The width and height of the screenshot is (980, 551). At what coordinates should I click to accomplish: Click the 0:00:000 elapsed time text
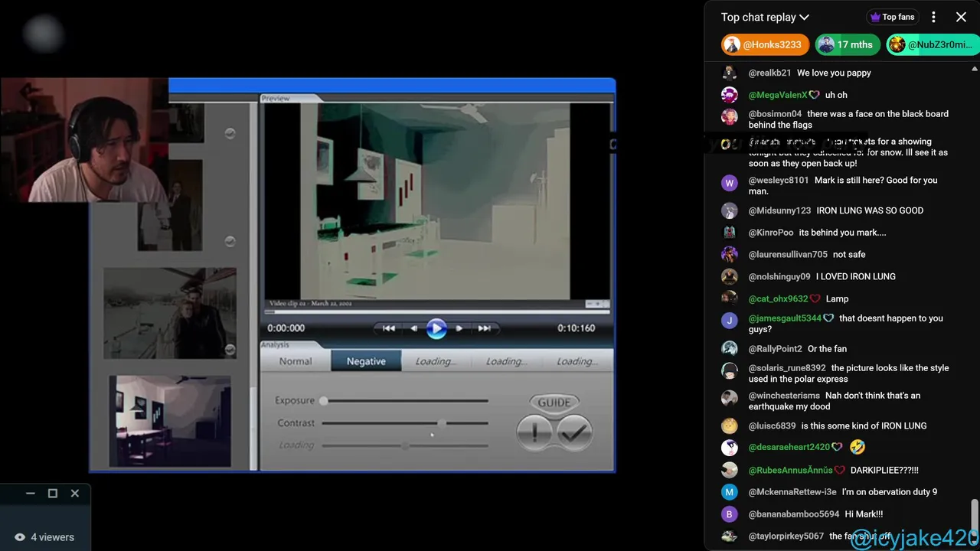pyautogui.click(x=286, y=328)
